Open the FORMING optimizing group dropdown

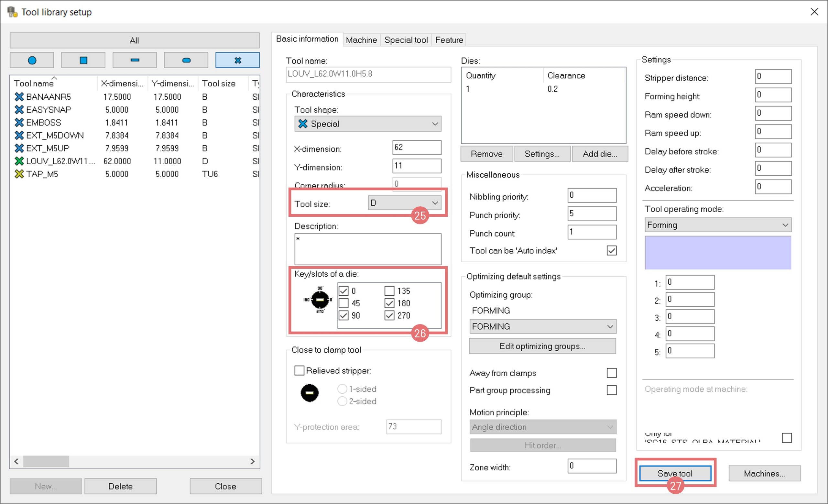[542, 327]
